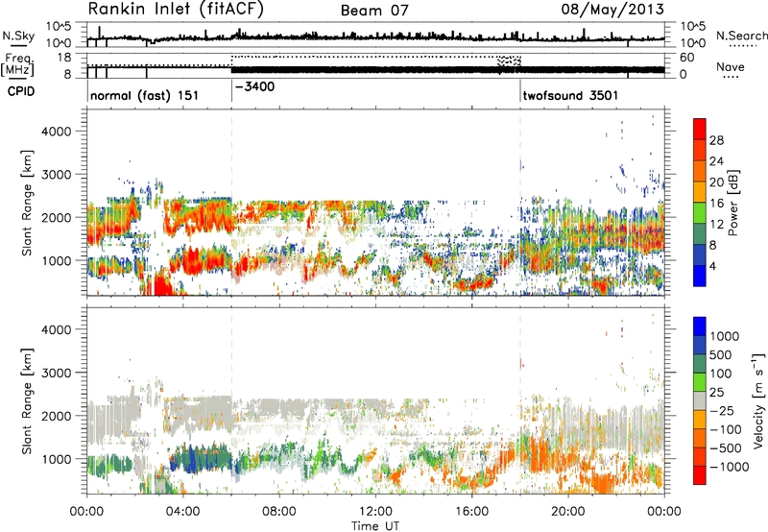The image size is (768, 532).
Task: Select the -3400 CPID label
Action: (x=255, y=87)
